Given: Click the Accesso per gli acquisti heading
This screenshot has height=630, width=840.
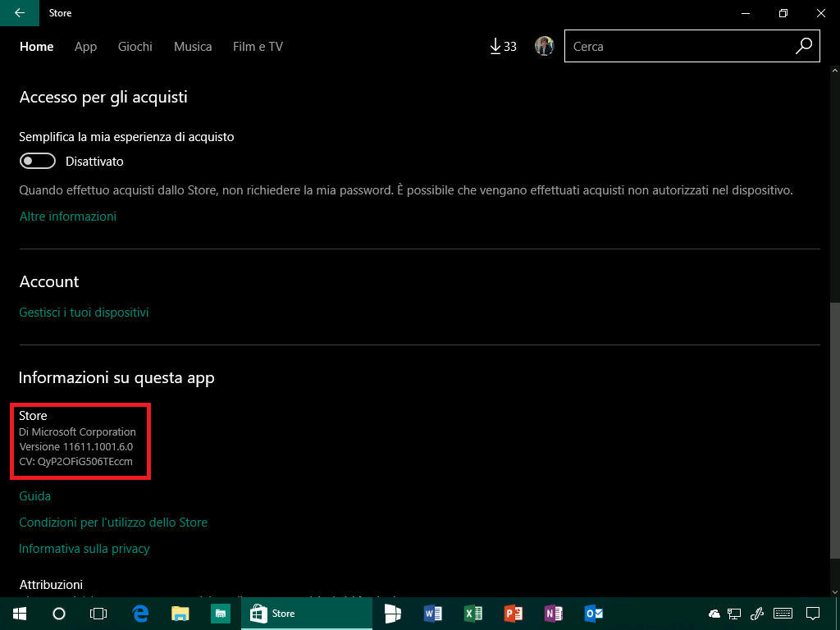Looking at the screenshot, I should tap(103, 98).
